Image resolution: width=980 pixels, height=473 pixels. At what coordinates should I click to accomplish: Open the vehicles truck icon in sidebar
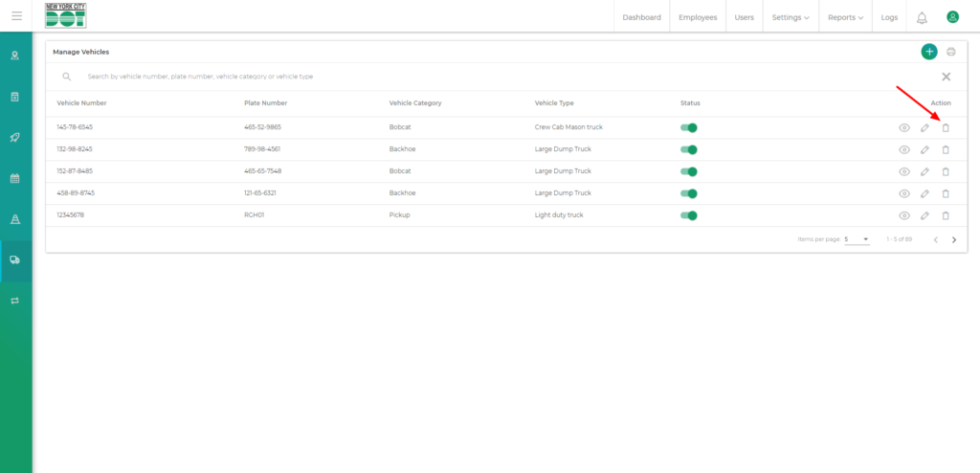[15, 259]
